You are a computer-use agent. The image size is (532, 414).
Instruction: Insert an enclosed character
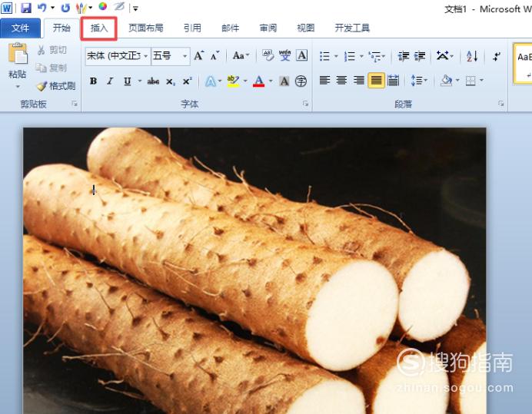(x=301, y=81)
